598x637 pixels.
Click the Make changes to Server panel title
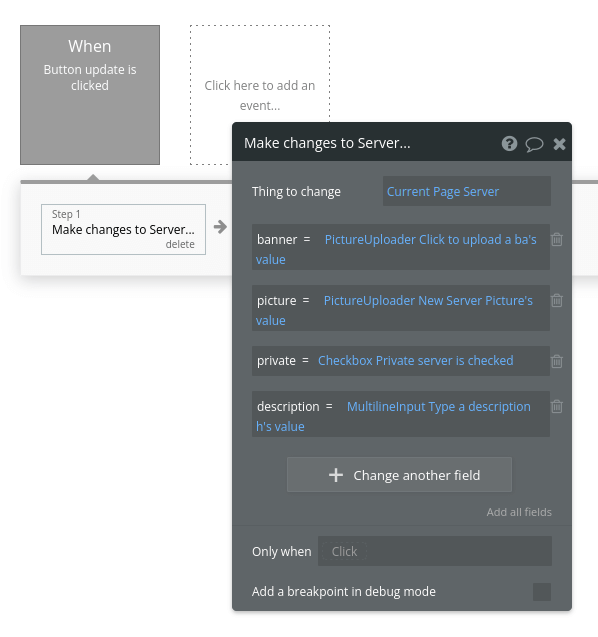click(x=327, y=143)
